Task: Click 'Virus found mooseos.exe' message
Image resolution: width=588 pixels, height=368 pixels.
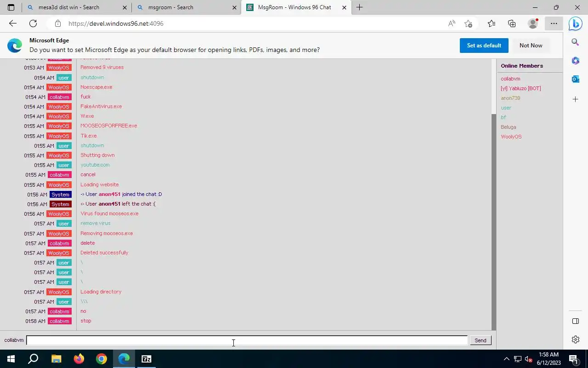Action: (x=109, y=213)
